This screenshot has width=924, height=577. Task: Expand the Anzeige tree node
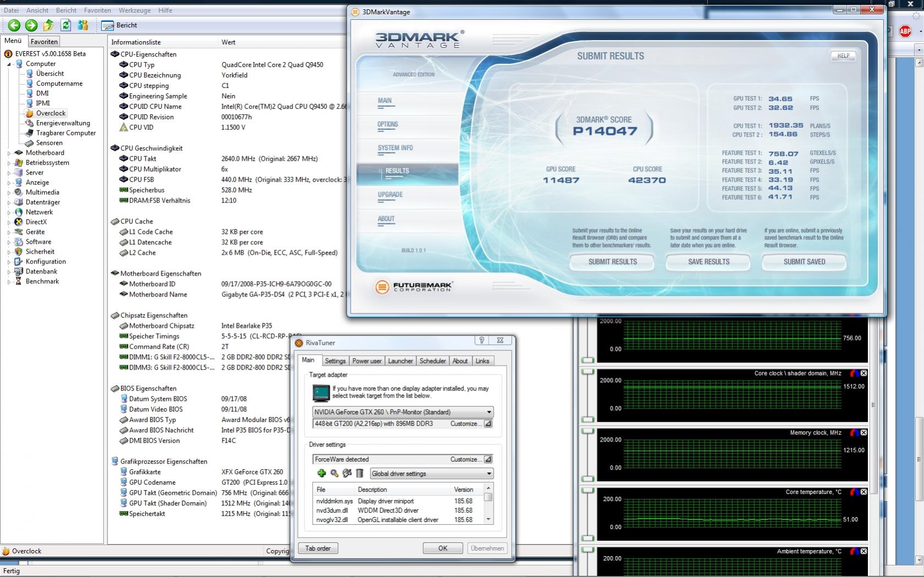point(9,183)
